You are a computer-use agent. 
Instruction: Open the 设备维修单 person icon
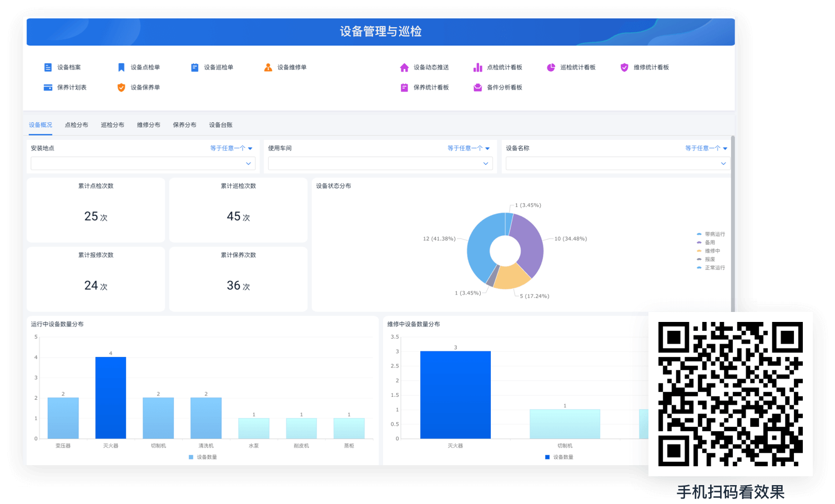(x=268, y=68)
